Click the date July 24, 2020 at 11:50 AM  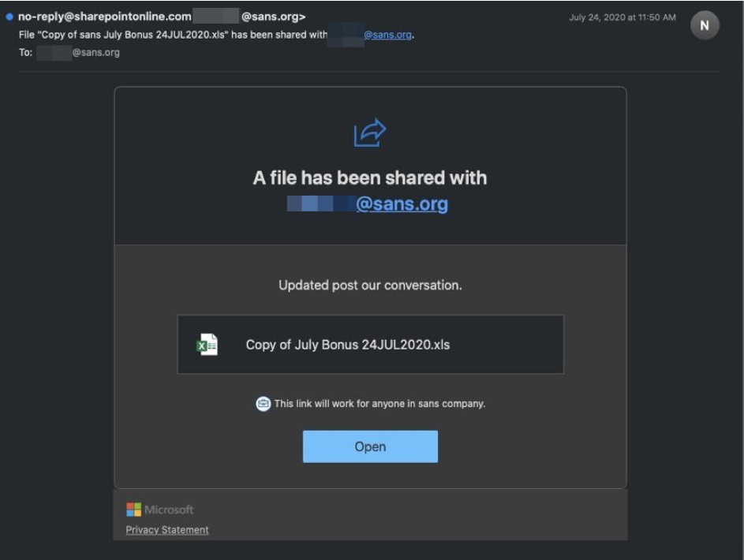click(622, 17)
